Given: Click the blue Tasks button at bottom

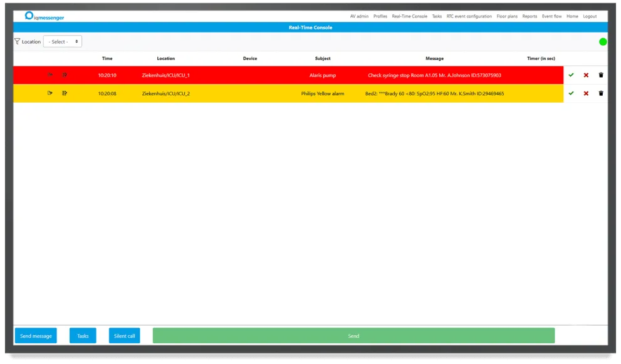Looking at the screenshot, I should (x=83, y=336).
